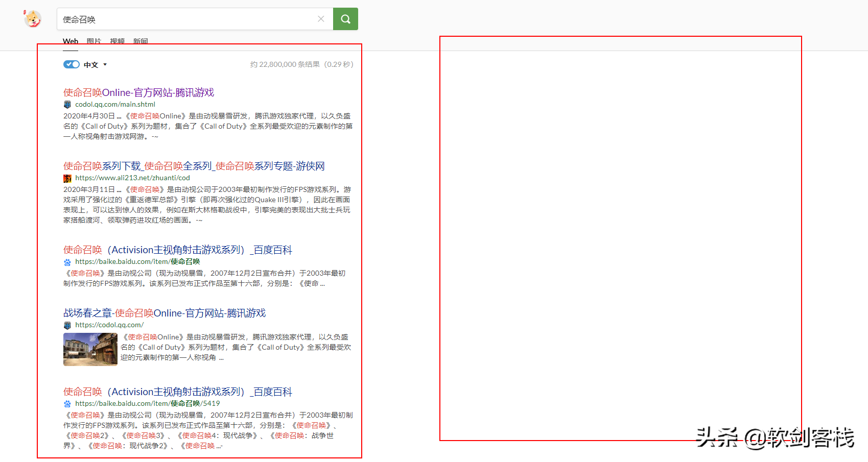Open 使命召唤Online-官方网站-腾讯游戏 first result

[138, 92]
